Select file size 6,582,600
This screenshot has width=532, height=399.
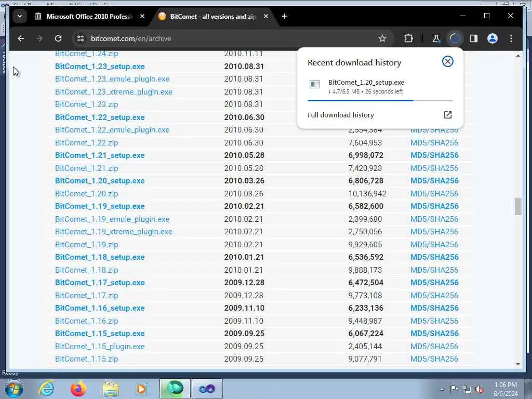pos(366,206)
